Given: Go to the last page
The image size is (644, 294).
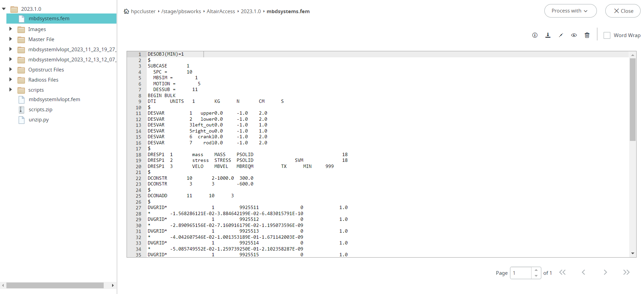Looking at the screenshot, I should tap(626, 272).
